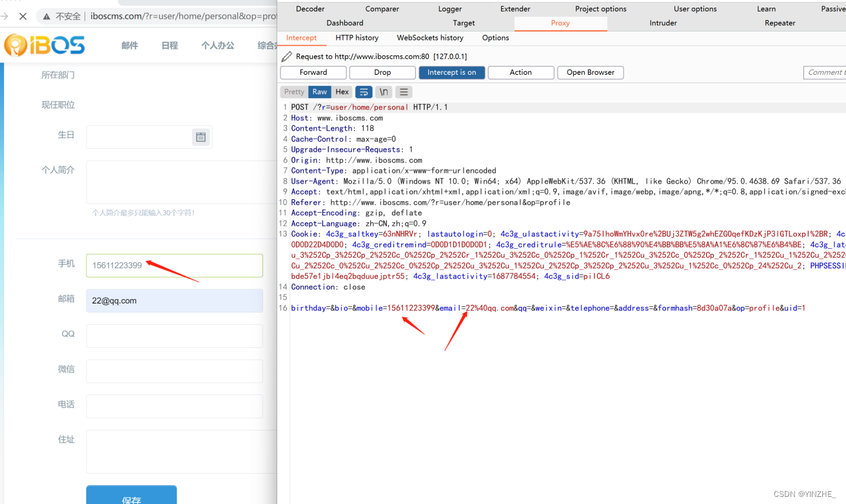
Task: Open the Comparer tab
Action: pyautogui.click(x=382, y=9)
